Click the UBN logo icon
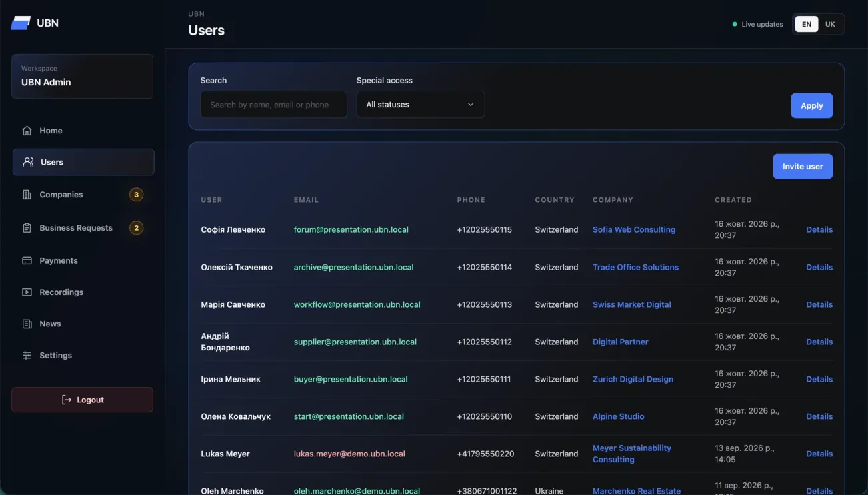The height and width of the screenshot is (495, 868). coord(21,23)
